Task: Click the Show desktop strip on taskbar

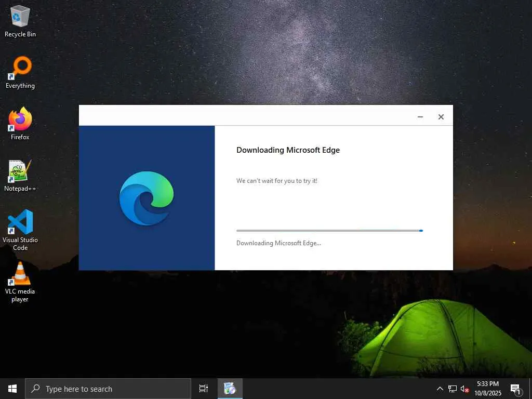Action: [530, 389]
